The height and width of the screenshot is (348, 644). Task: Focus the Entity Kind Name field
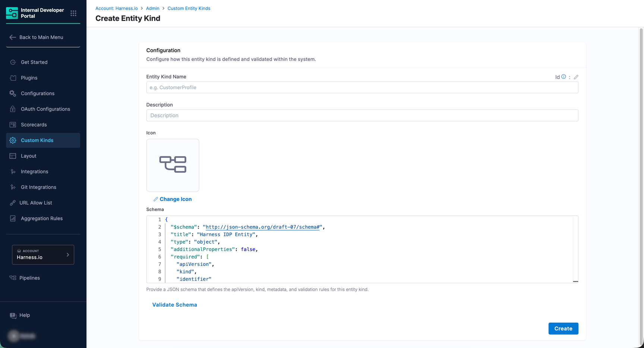pyautogui.click(x=362, y=87)
